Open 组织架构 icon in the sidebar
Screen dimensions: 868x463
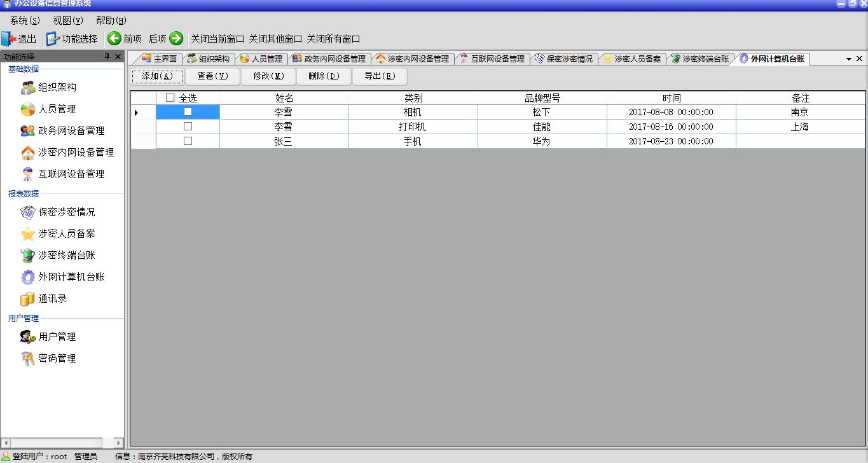point(28,88)
